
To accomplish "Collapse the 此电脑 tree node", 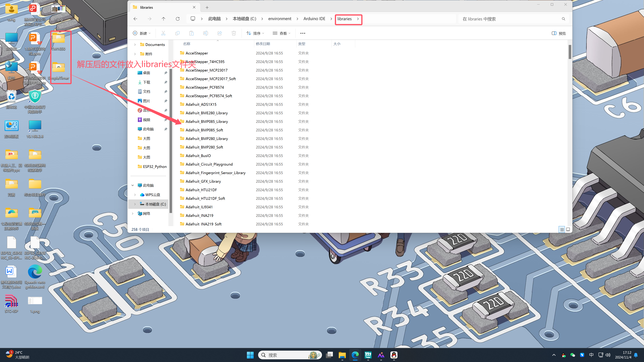I will pos(133,185).
